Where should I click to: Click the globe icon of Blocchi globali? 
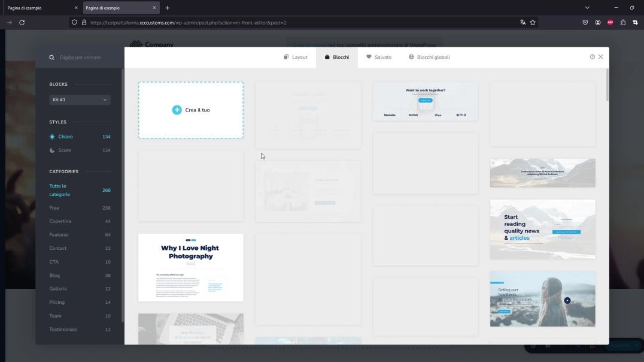(411, 57)
